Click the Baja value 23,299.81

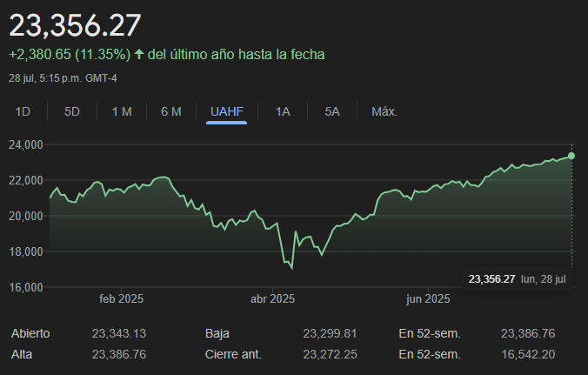(330, 333)
